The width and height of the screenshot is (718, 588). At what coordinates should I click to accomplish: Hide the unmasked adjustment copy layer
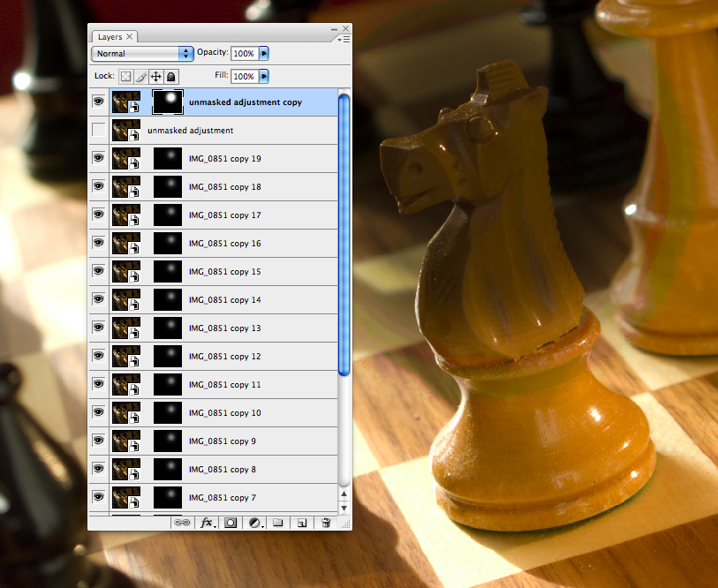(x=98, y=102)
